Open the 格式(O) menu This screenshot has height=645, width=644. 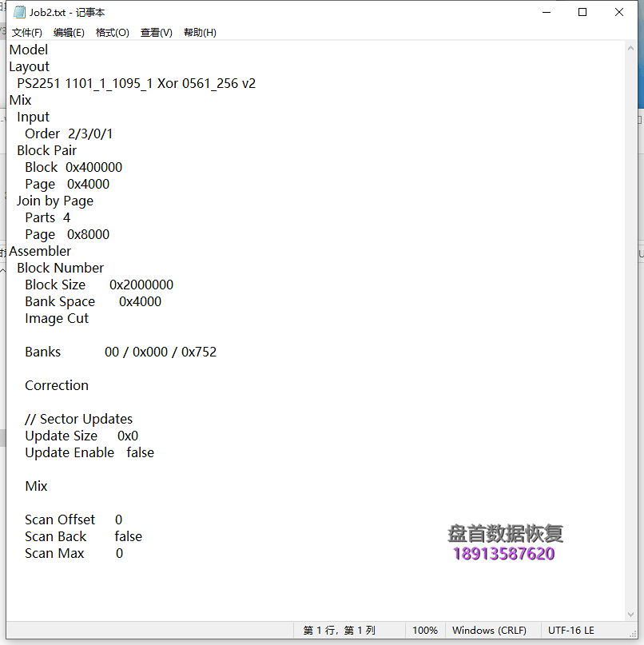pyautogui.click(x=112, y=33)
